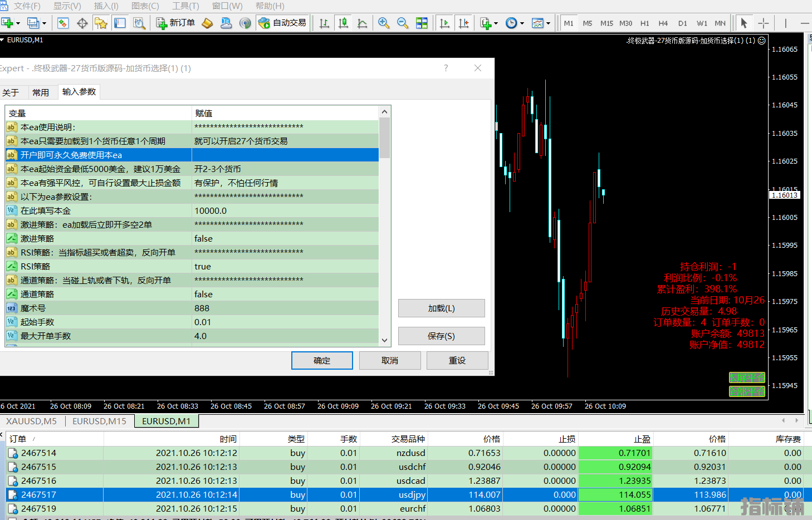Screen dimensions: 812x520
Task: Open the 插入(I) insert menu
Action: pyautogui.click(x=106, y=6)
